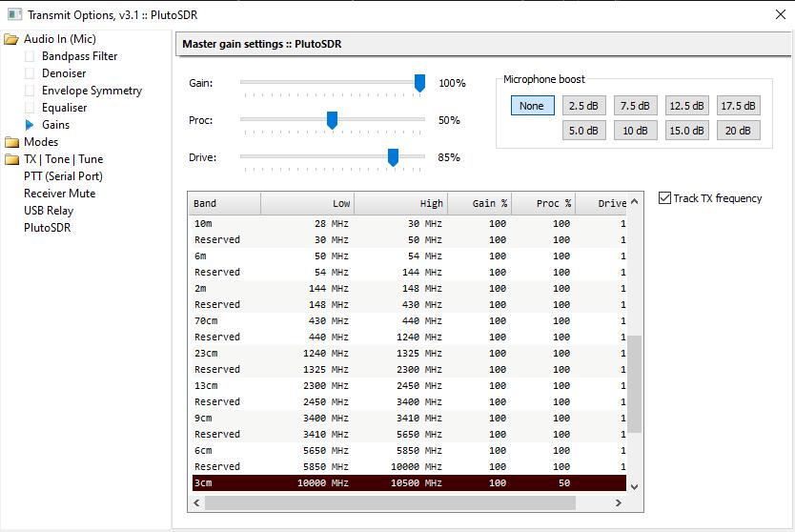Click the TX | Tone | Tune folder icon
The height and width of the screenshot is (532, 795).
(x=11, y=159)
